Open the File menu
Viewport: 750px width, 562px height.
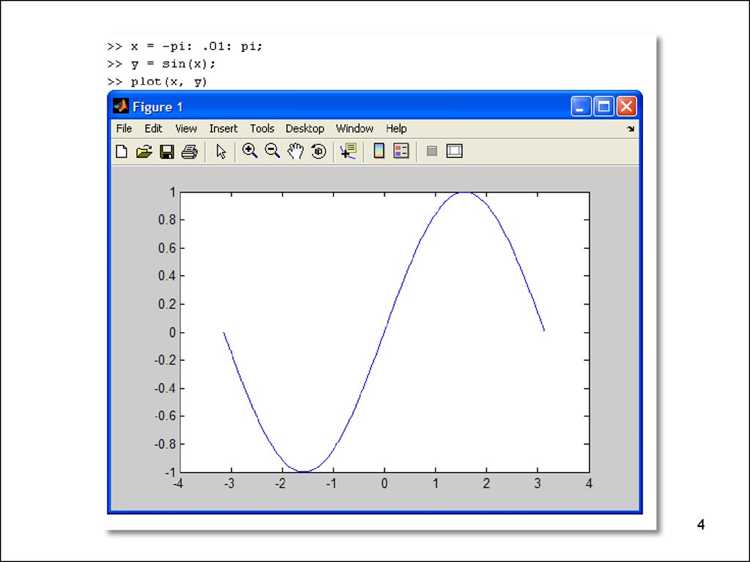click(124, 129)
